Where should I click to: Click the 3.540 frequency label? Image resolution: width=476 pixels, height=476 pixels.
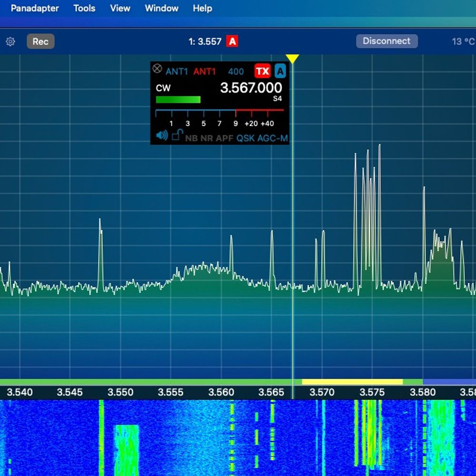(20, 392)
